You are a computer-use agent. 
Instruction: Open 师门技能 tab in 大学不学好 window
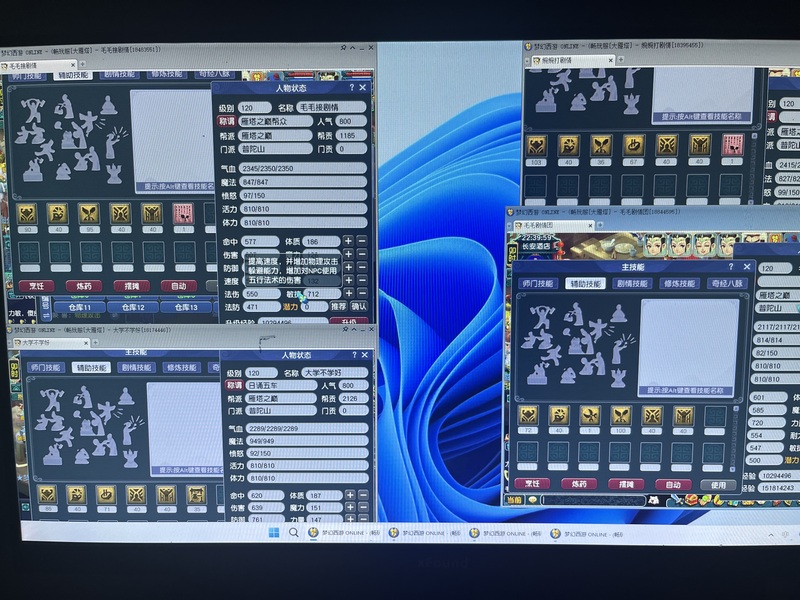coord(45,367)
